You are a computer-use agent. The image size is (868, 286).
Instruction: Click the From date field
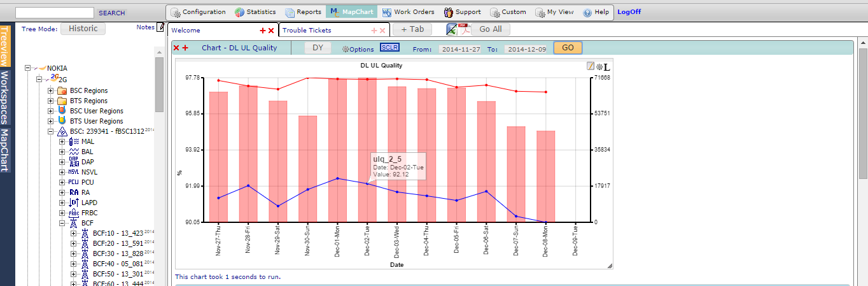[x=460, y=49]
